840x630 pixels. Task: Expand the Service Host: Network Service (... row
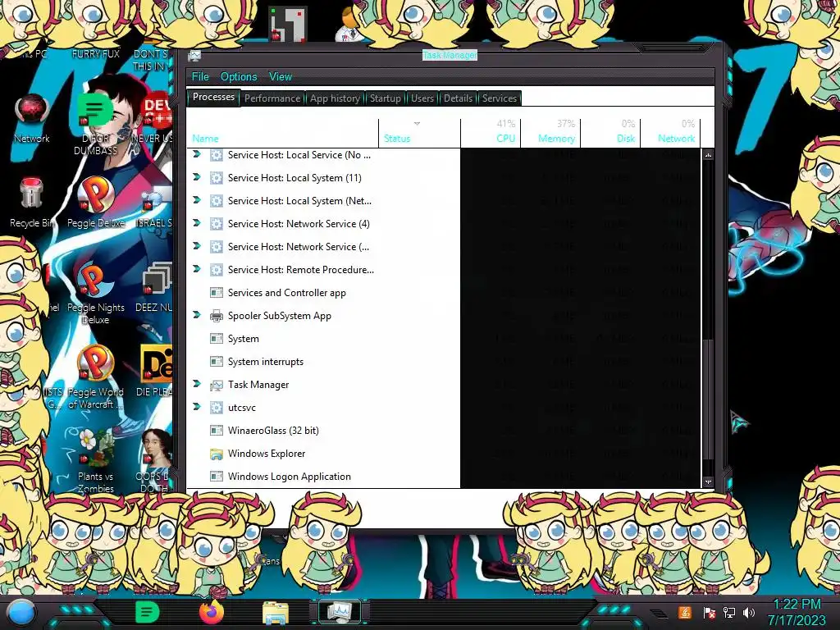click(197, 246)
